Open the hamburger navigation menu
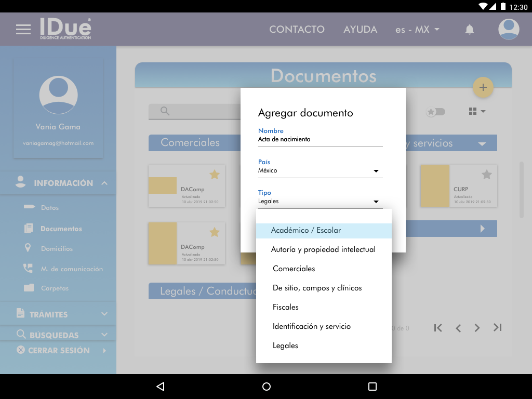Viewport: 532px width, 399px height. pyautogui.click(x=23, y=30)
